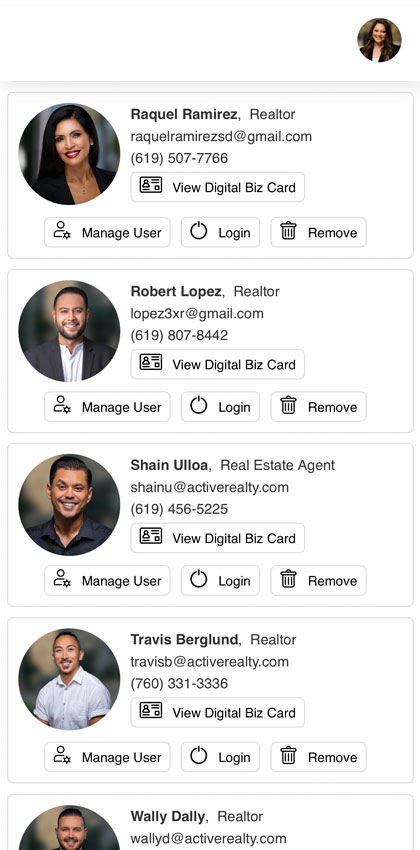
Task: Click the email wallyd@activerealty.com
Action: tap(209, 839)
